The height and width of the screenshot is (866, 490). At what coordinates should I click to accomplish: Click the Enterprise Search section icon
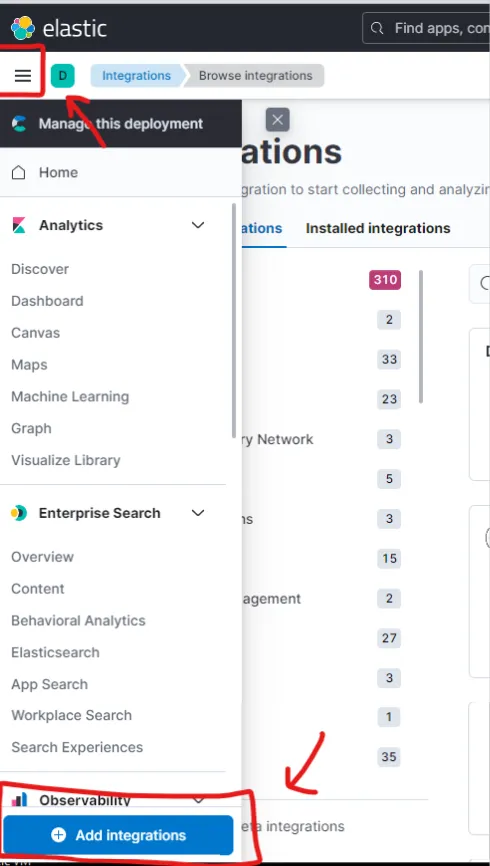click(x=19, y=513)
